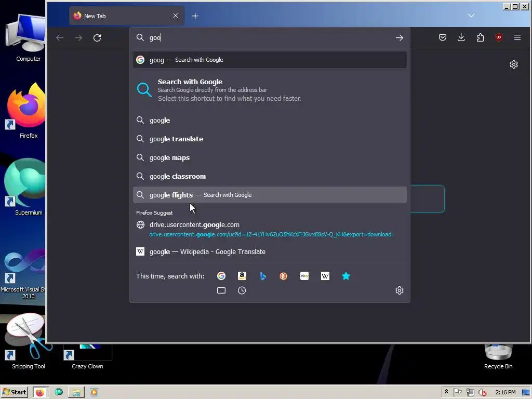The image size is (532, 399).
Task: Choose the google search suggestion
Action: tap(270, 120)
